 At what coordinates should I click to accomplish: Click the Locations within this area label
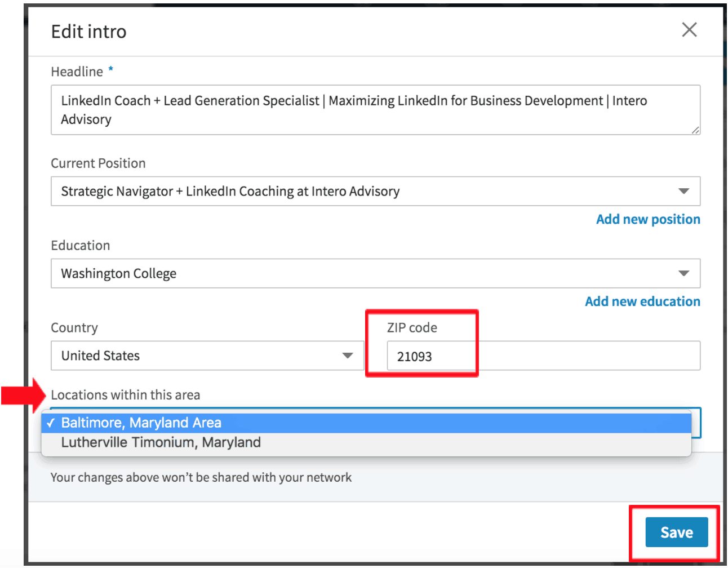[x=126, y=394]
